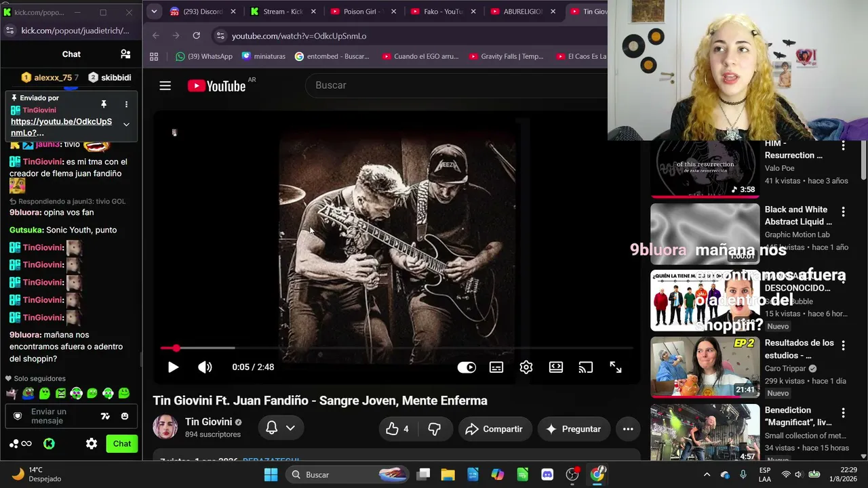Open the pinned youtu.be link
This screenshot has height=488, width=868.
61,127
